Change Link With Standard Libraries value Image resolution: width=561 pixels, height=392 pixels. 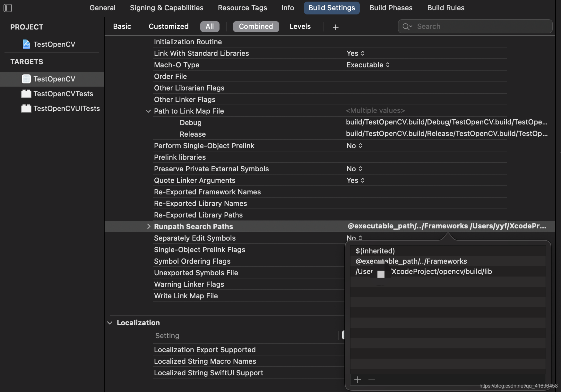pos(356,53)
